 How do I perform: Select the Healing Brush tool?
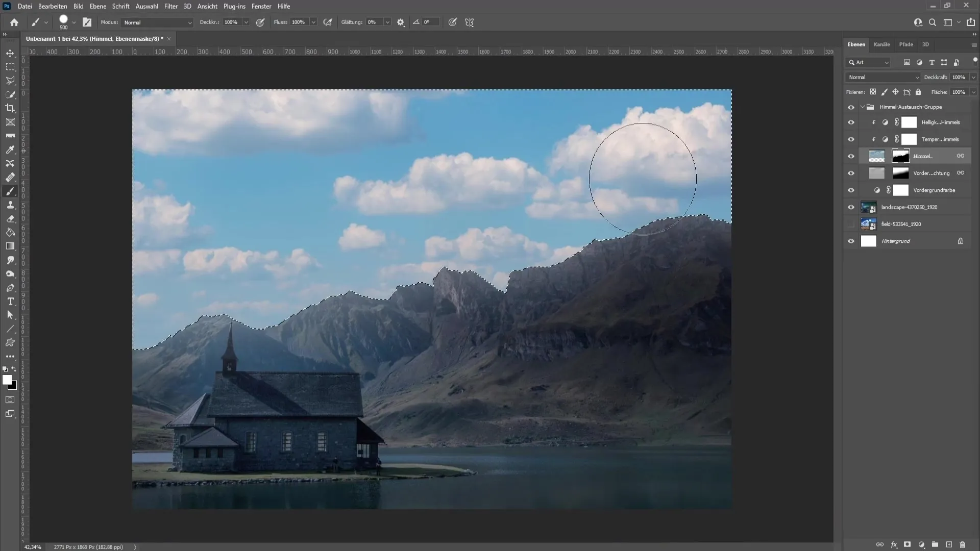tap(10, 178)
